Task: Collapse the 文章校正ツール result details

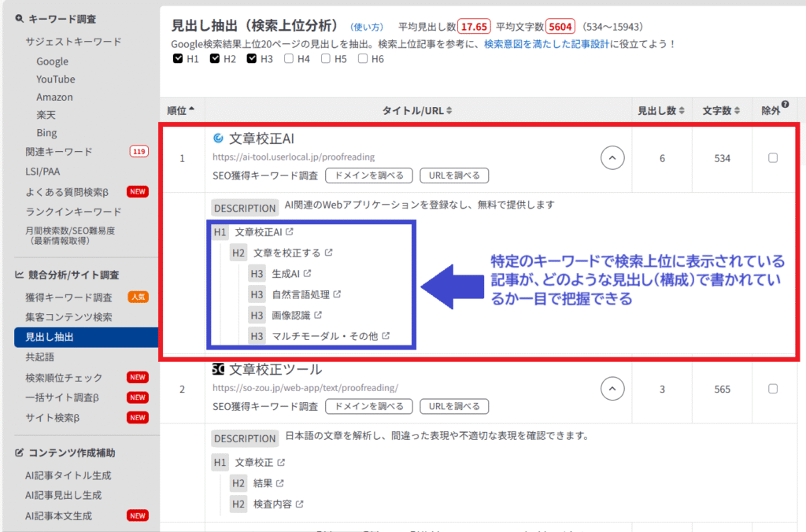Action: [x=612, y=389]
